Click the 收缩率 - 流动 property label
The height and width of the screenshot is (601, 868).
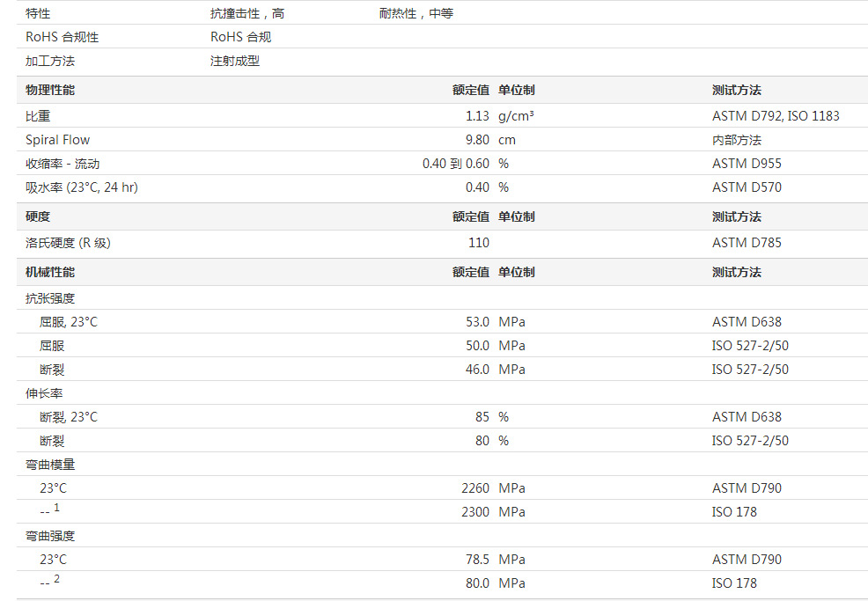[x=63, y=164]
